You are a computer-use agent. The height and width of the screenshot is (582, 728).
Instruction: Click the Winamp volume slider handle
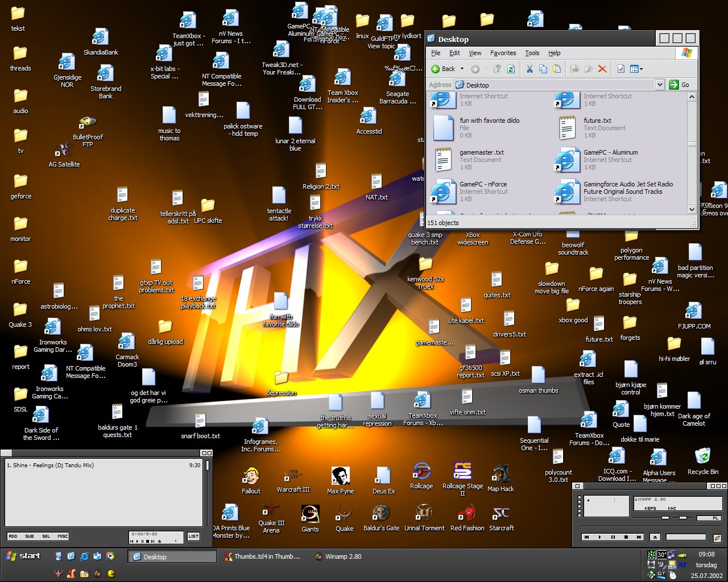[x=665, y=518]
